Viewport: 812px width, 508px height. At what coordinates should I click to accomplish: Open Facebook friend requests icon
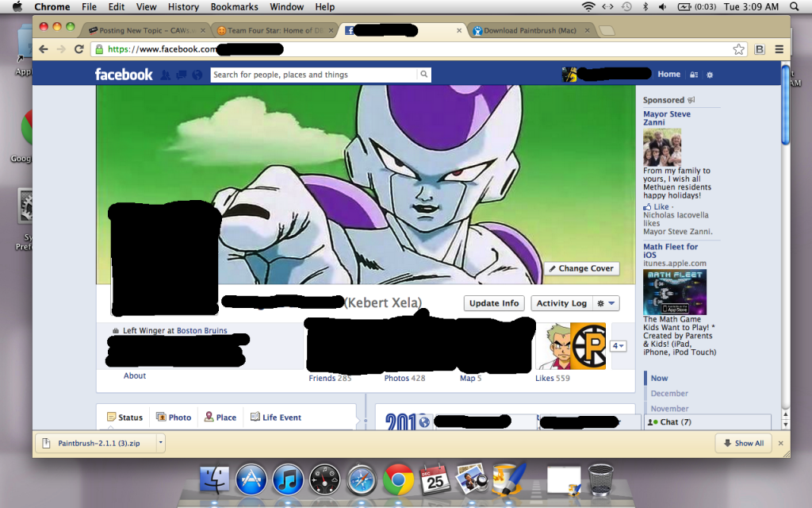[x=165, y=75]
